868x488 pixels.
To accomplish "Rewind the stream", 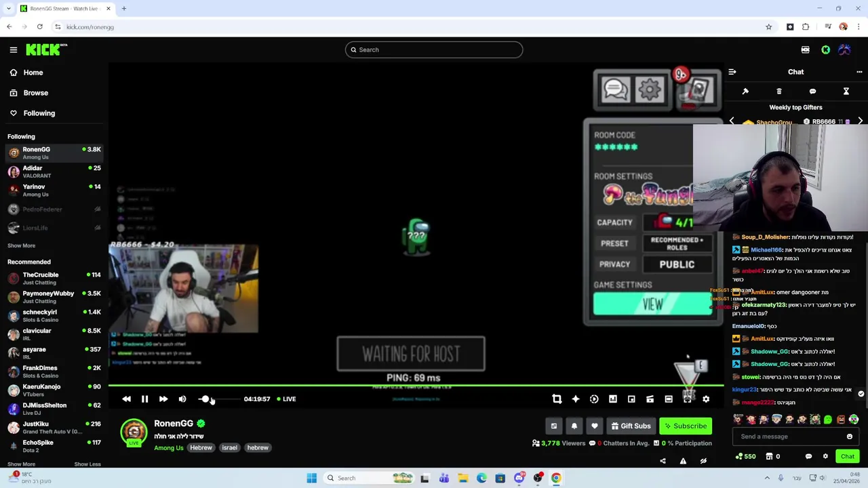I will pyautogui.click(x=126, y=399).
